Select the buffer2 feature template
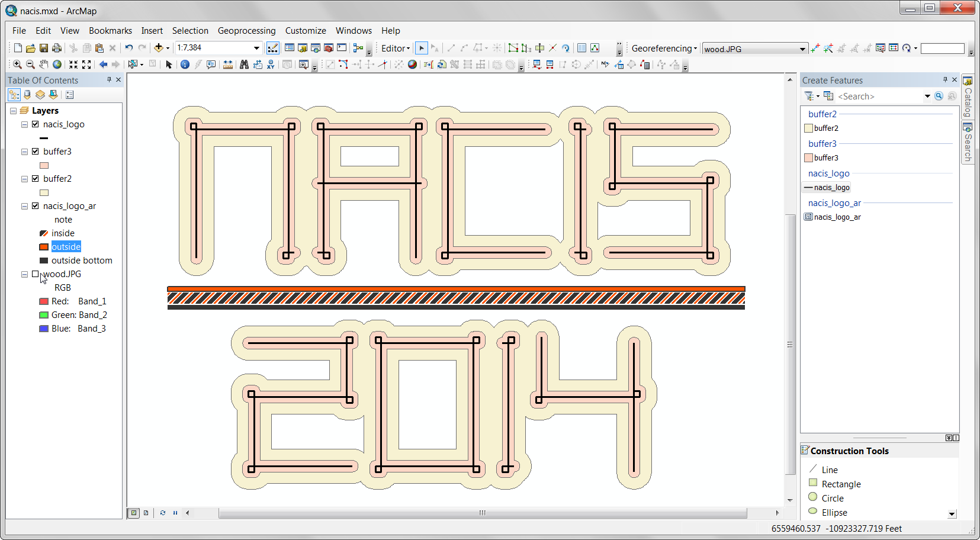 point(821,128)
